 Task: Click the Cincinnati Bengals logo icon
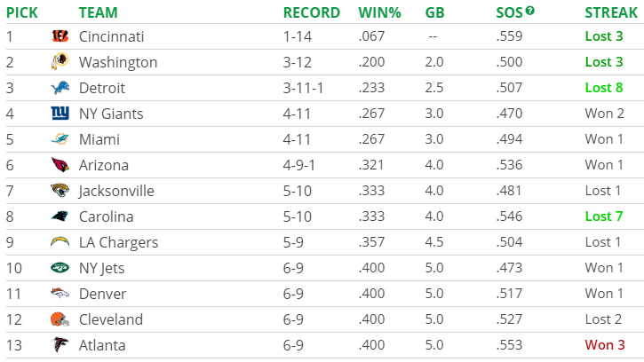click(60, 36)
